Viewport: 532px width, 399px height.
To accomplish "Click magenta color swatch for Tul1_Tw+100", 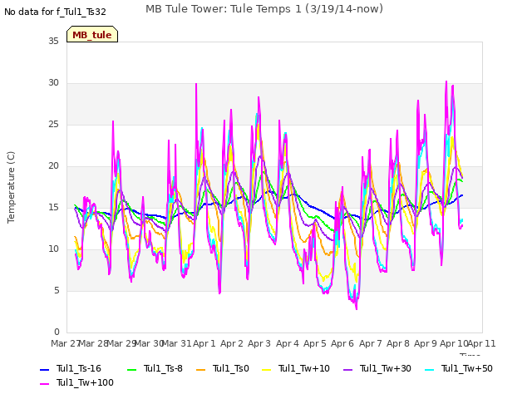I will [x=44, y=384].
